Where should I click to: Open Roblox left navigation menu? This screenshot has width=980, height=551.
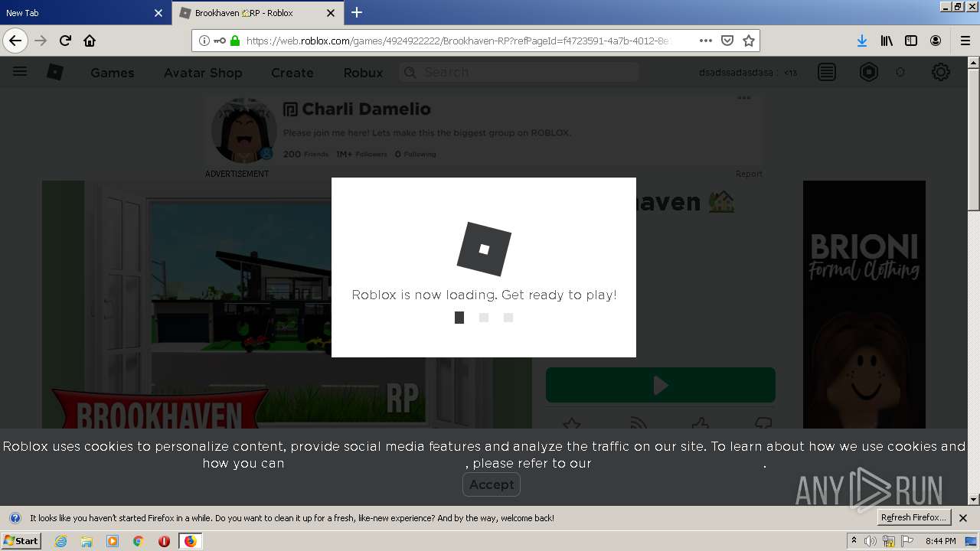20,72
